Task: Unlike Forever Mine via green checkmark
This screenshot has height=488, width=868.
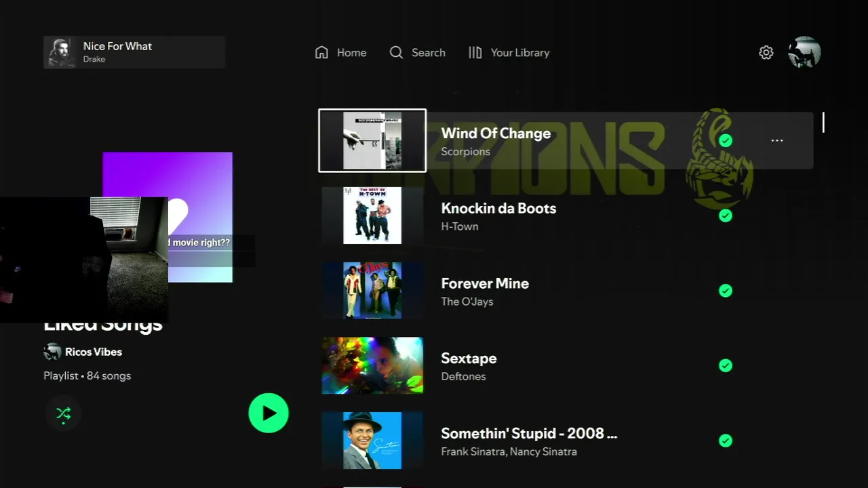Action: click(x=726, y=291)
